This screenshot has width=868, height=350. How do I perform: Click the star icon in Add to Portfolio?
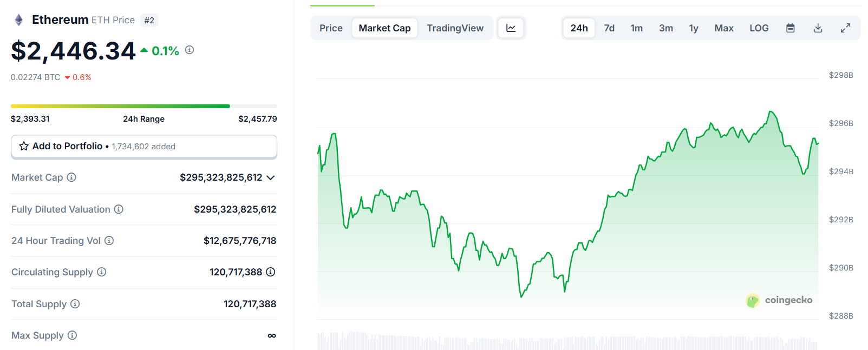(x=24, y=146)
